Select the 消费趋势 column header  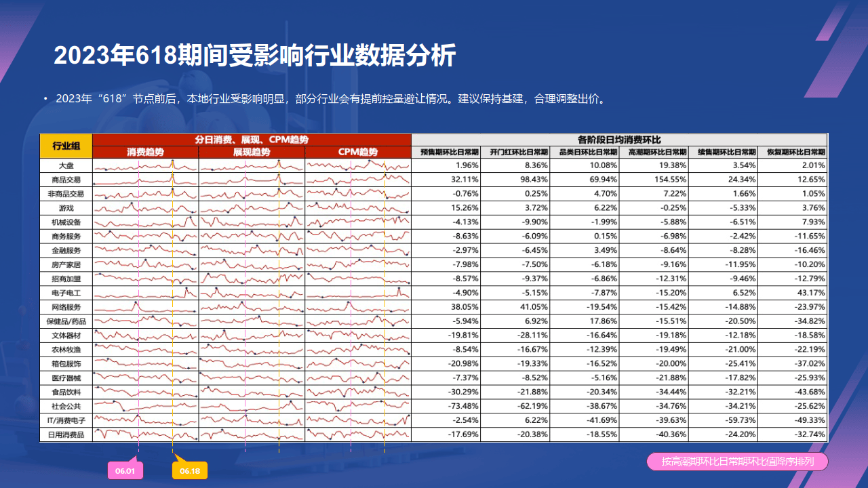tap(146, 152)
